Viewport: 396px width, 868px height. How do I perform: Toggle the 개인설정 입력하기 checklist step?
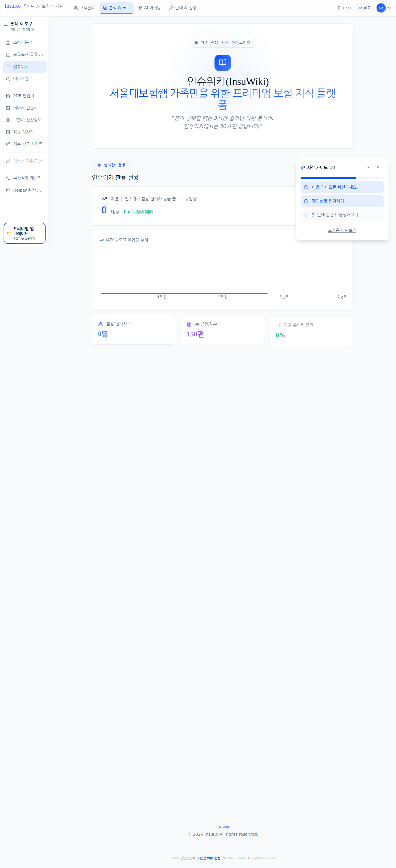tap(342, 201)
